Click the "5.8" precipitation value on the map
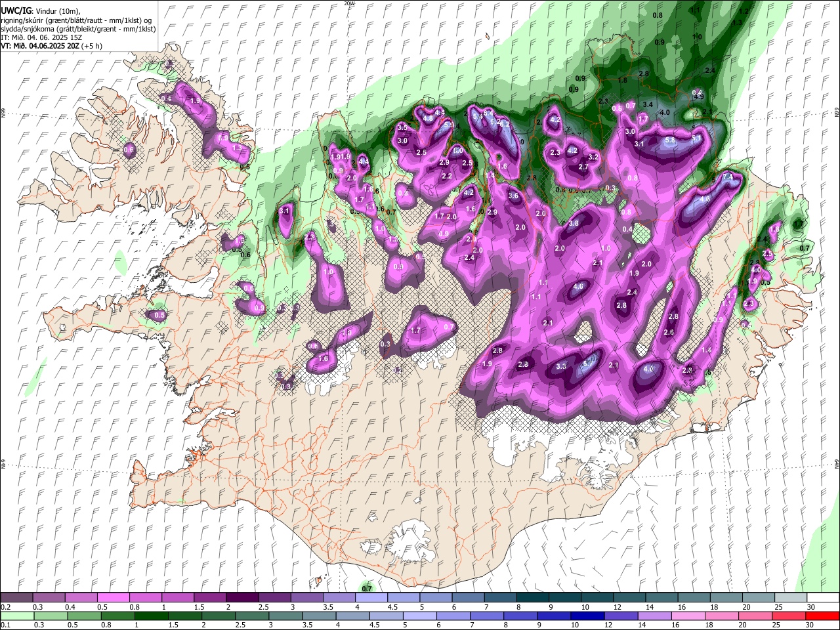The image size is (840, 630). point(670,140)
